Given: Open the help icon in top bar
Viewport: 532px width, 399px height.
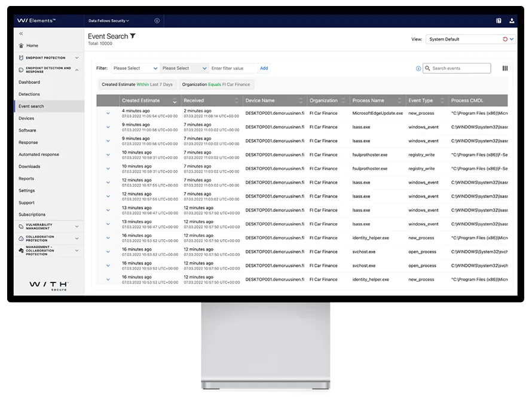Looking at the screenshot, I should point(499,20).
